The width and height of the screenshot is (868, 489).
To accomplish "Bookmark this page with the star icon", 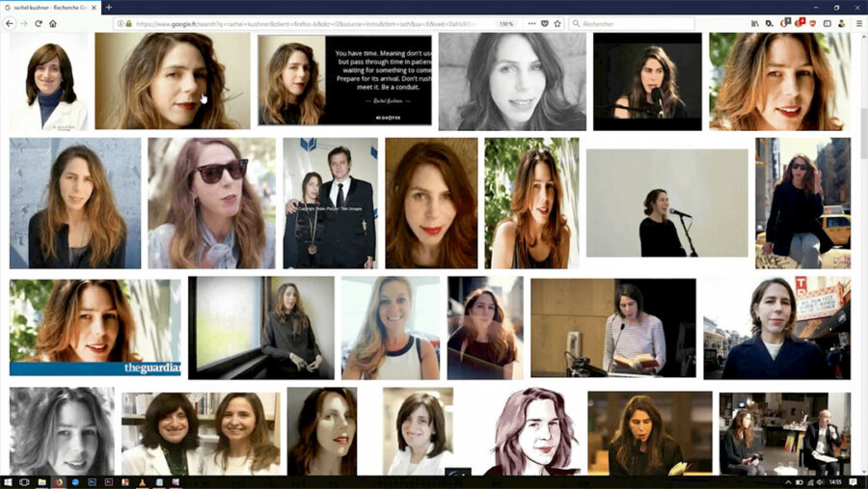I will click(557, 23).
